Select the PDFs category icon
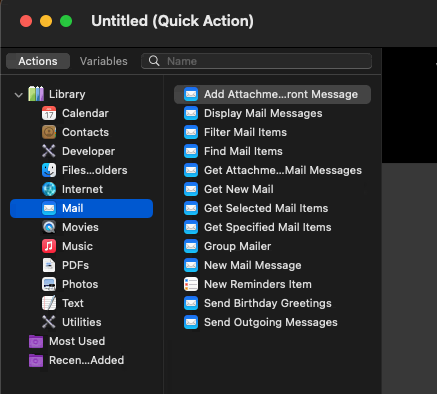This screenshot has width=437, height=394. [x=49, y=265]
